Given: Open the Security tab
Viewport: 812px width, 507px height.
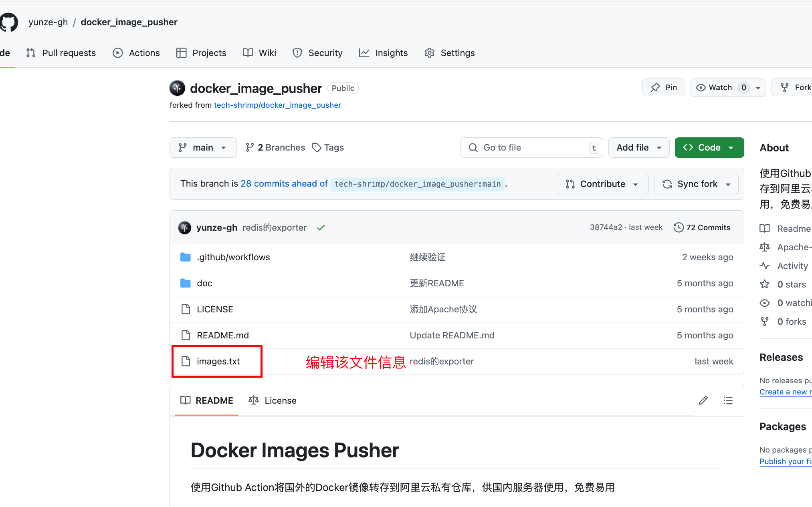Looking at the screenshot, I should pos(317,53).
